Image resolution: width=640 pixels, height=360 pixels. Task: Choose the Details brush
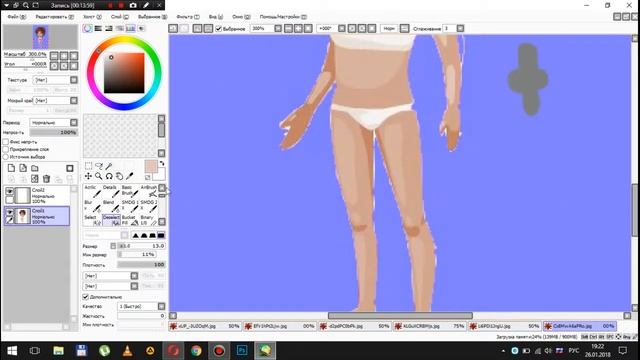coord(111,191)
